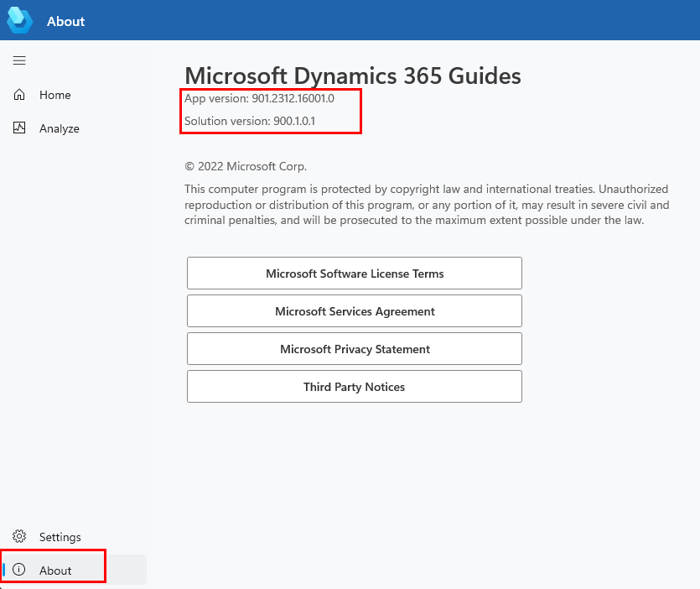The width and height of the screenshot is (700, 589).
Task: Select the Home house icon in sidebar
Action: [19, 95]
